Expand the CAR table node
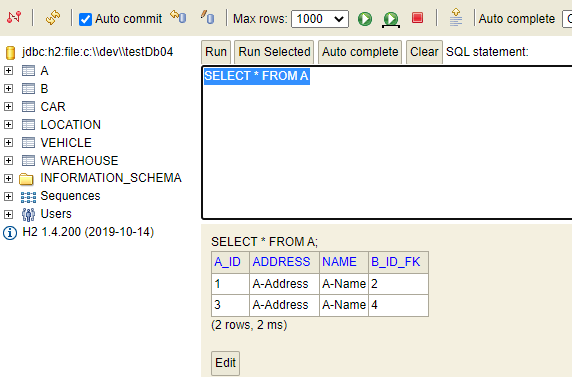The width and height of the screenshot is (572, 377). click(8, 106)
